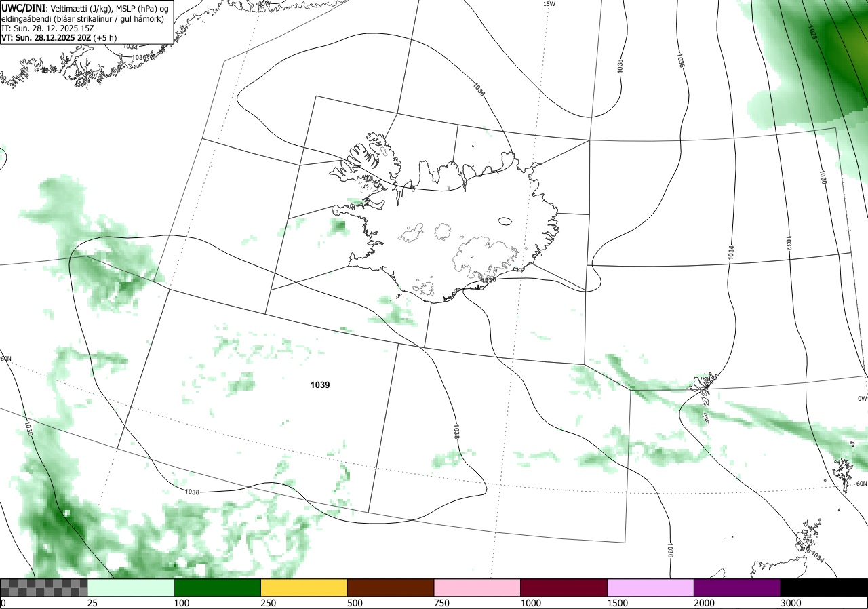Click the '3000' legend scale value
Viewport: 868px width, 609px height.
[791, 603]
